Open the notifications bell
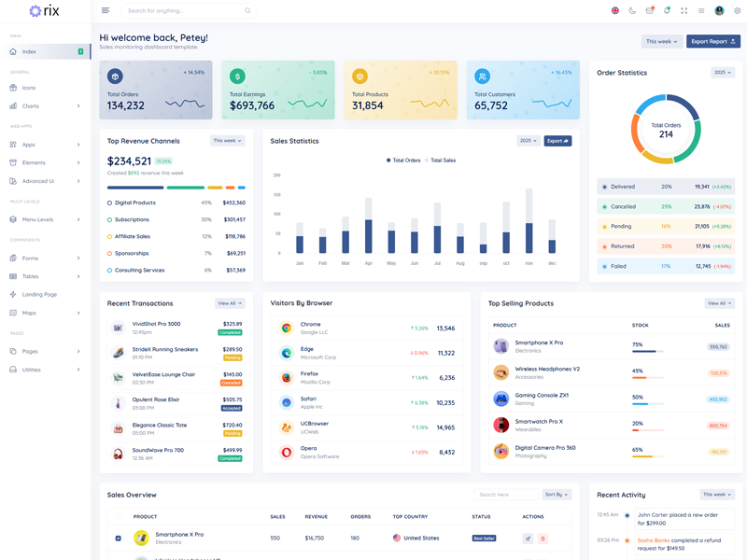Viewport: 747px width, 560px height. point(667,11)
